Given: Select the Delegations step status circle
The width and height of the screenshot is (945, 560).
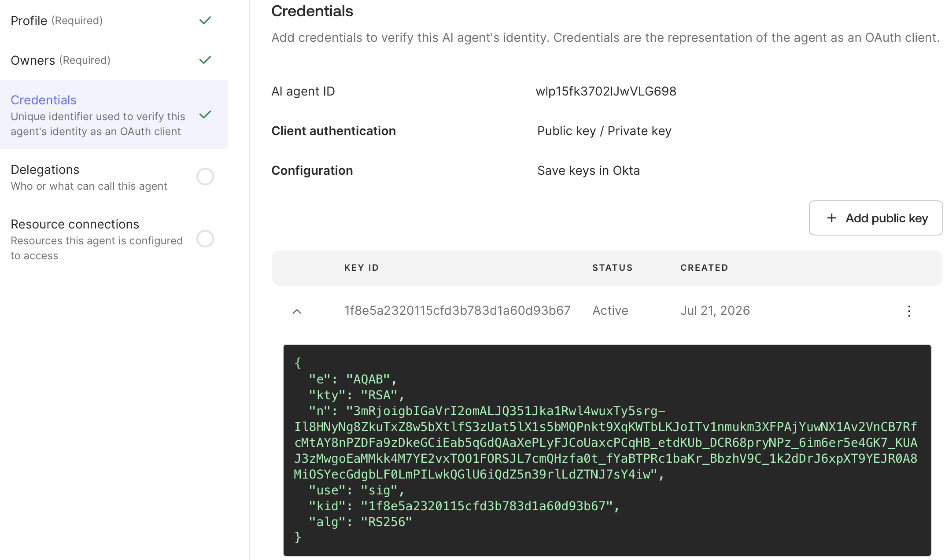Looking at the screenshot, I should [205, 177].
